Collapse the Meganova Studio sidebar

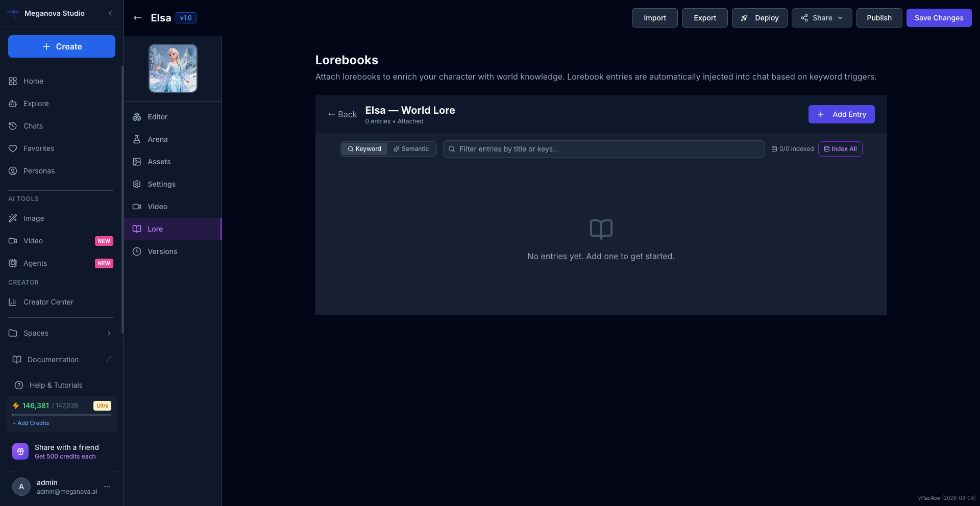pyautogui.click(x=110, y=13)
